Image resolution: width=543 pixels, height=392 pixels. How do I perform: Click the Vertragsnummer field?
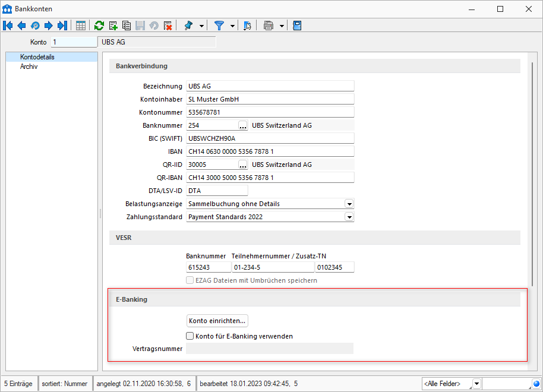click(x=270, y=349)
